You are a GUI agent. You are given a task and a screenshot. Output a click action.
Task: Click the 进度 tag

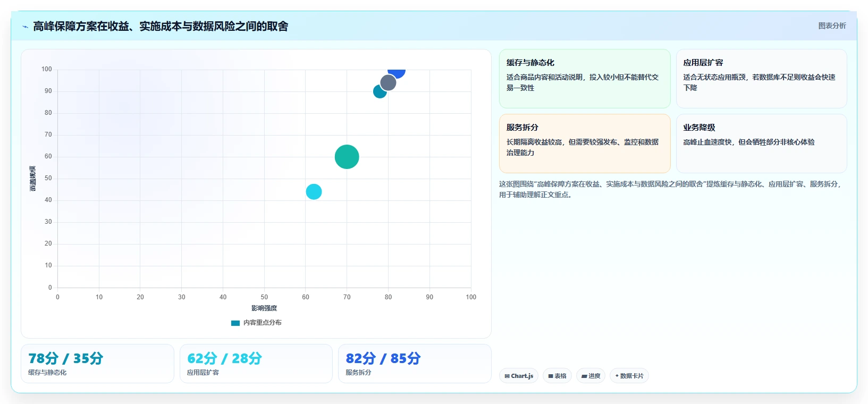(591, 376)
